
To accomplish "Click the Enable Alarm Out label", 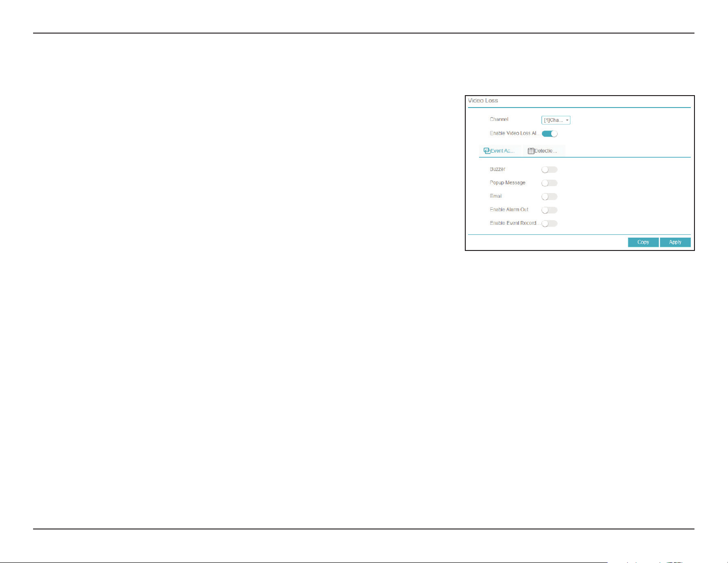I will [x=509, y=210].
